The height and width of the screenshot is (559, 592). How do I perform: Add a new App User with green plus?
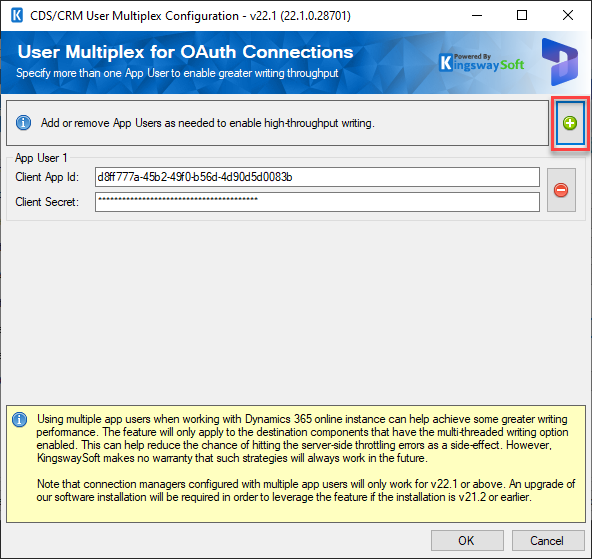point(570,123)
